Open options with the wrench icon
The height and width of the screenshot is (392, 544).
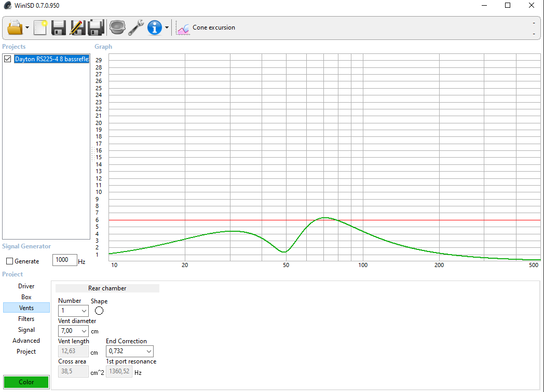(x=135, y=27)
